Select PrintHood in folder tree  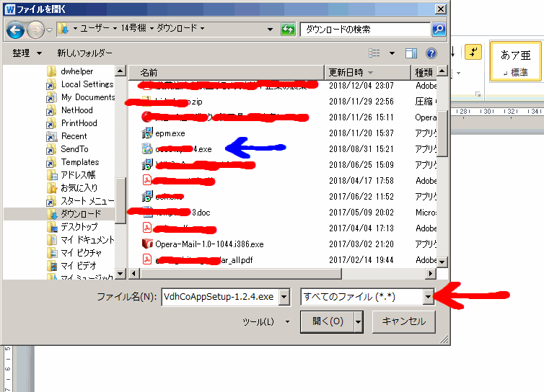pyautogui.click(x=79, y=123)
